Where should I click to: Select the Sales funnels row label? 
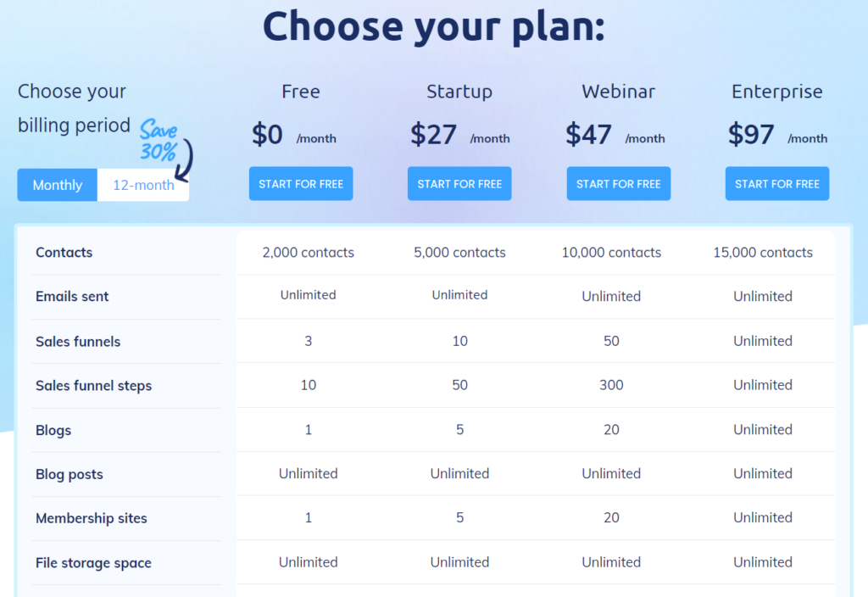tap(77, 341)
